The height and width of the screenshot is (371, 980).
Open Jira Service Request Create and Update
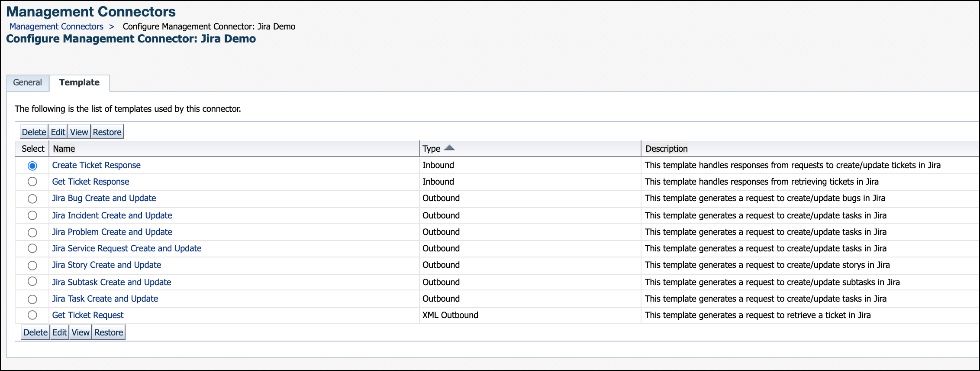(127, 248)
